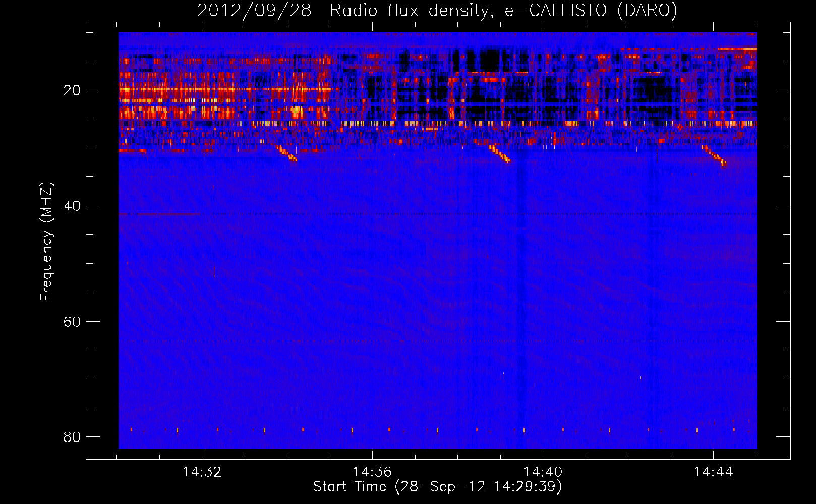Click the '14:40' time tick label
The height and width of the screenshot is (504, 816).
tap(543, 472)
